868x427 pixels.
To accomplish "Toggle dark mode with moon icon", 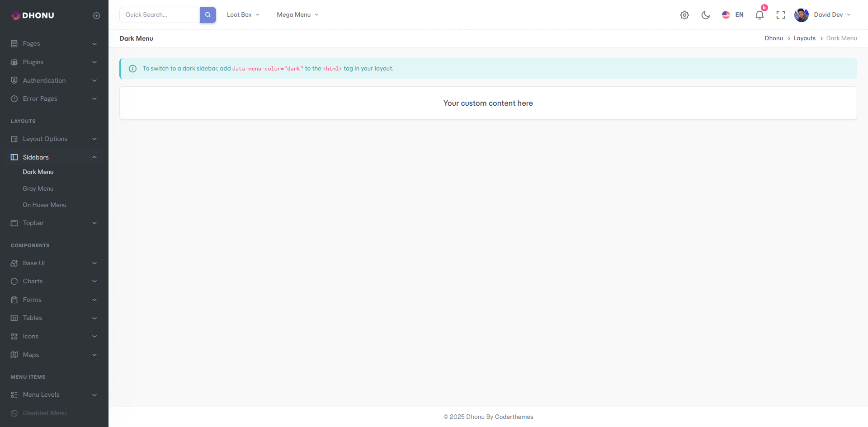I will [x=705, y=15].
